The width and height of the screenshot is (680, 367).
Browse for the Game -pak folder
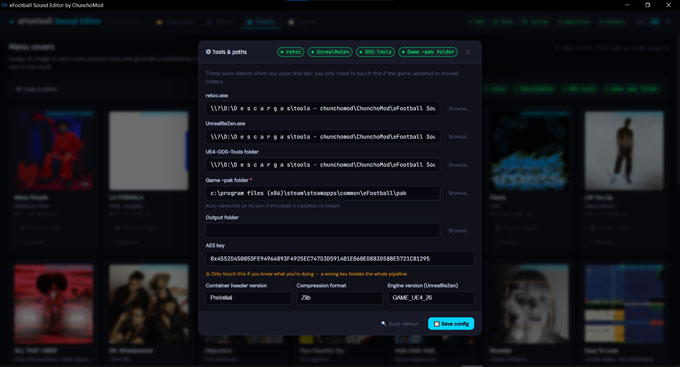(458, 193)
